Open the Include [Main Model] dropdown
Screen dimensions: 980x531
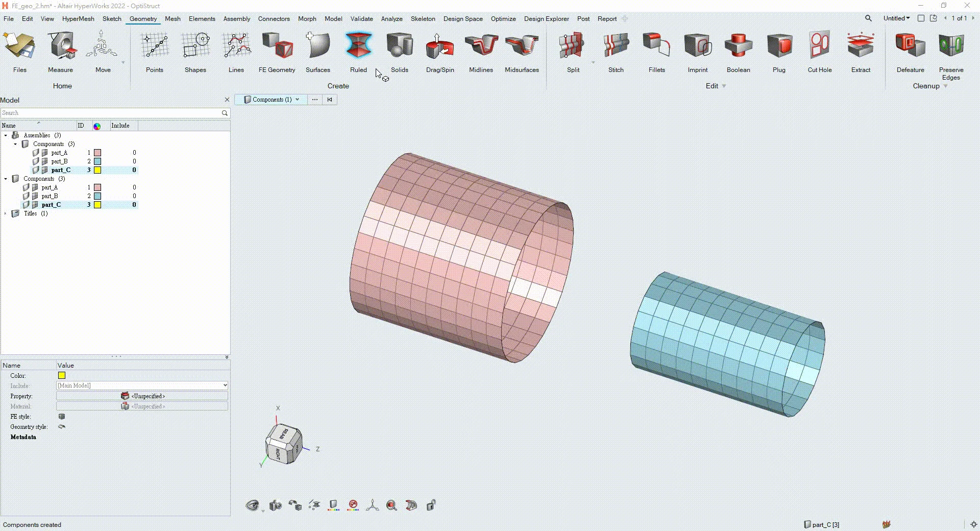pos(225,385)
